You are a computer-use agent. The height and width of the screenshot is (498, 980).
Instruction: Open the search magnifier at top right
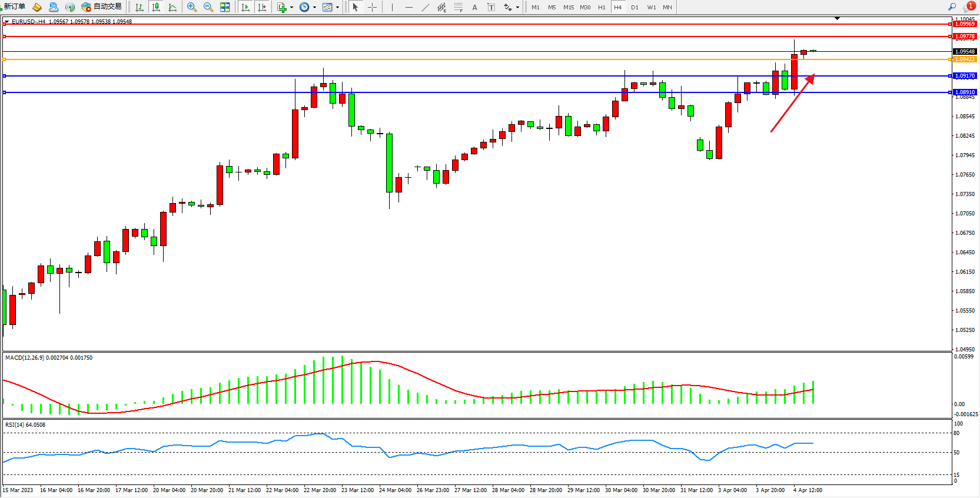952,6
